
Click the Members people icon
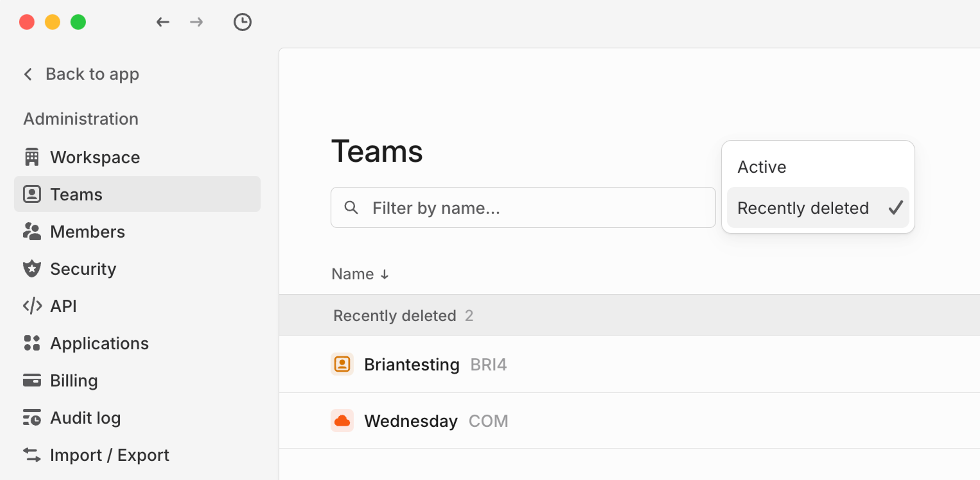point(32,232)
